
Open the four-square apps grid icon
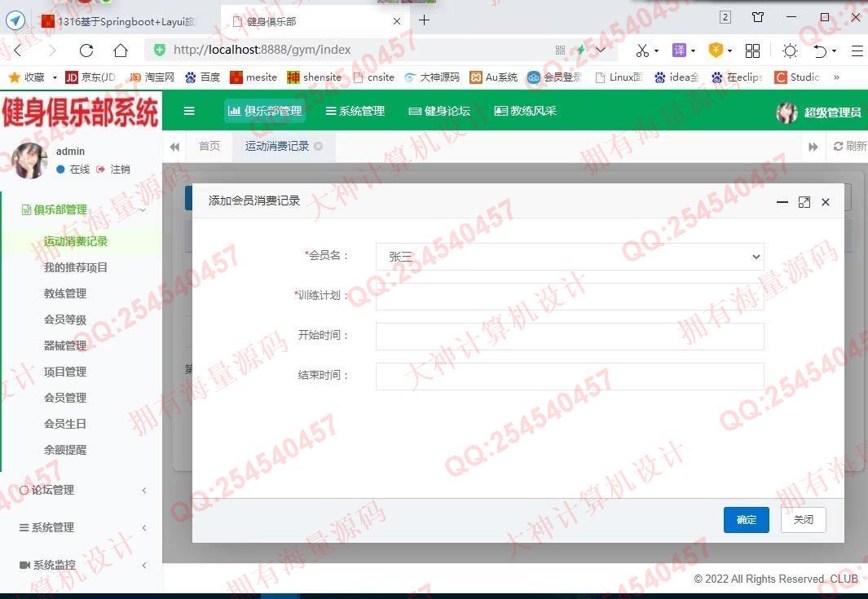click(x=752, y=51)
